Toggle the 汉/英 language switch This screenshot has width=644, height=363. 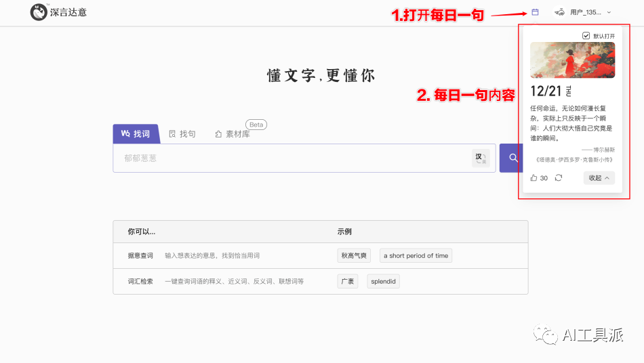click(x=481, y=158)
